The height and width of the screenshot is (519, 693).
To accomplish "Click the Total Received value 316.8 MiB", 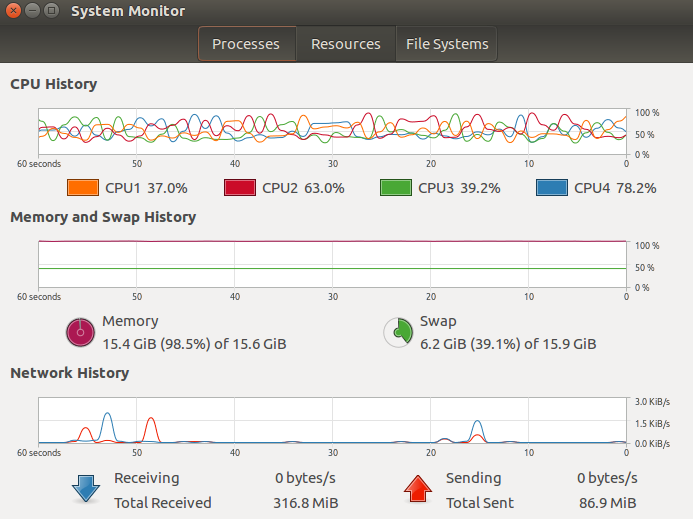I will (305, 503).
